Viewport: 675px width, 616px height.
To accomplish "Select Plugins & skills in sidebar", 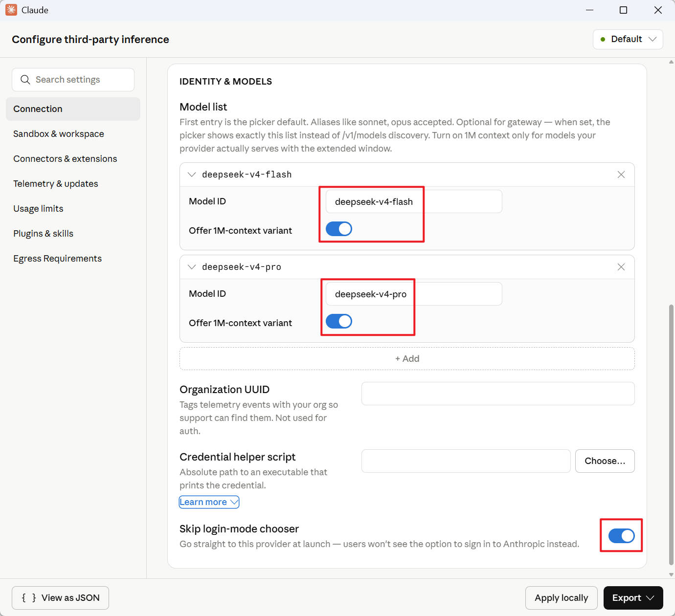I will coord(44,234).
